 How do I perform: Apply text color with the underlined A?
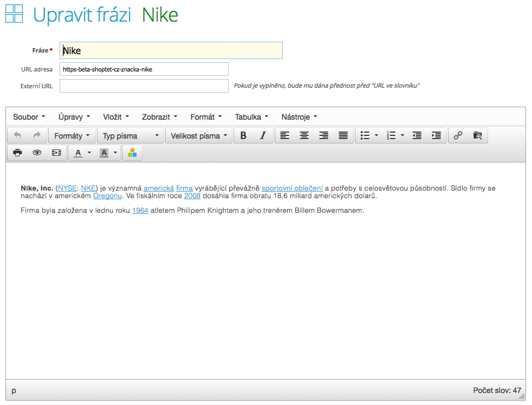(78, 153)
